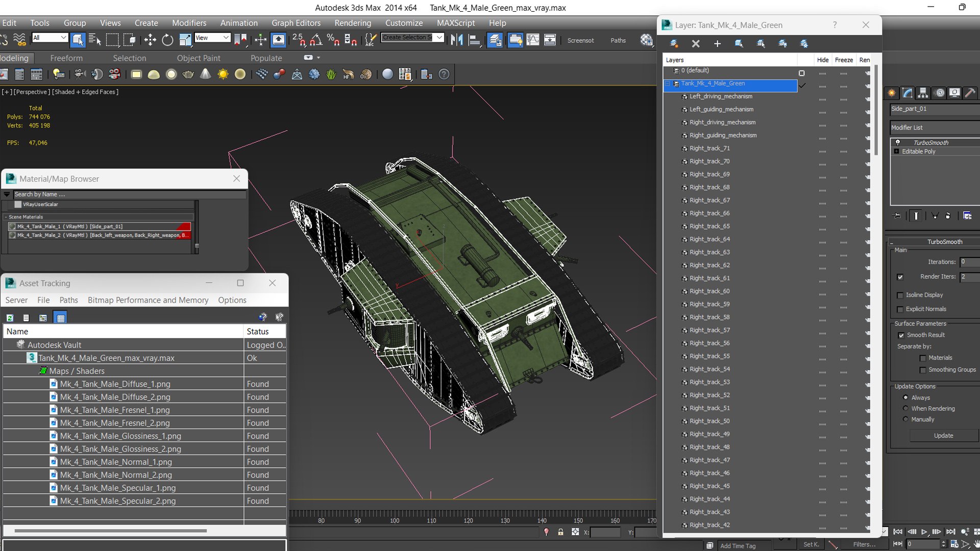Open the Display command panel tab
980x551 pixels.
pyautogui.click(x=954, y=93)
